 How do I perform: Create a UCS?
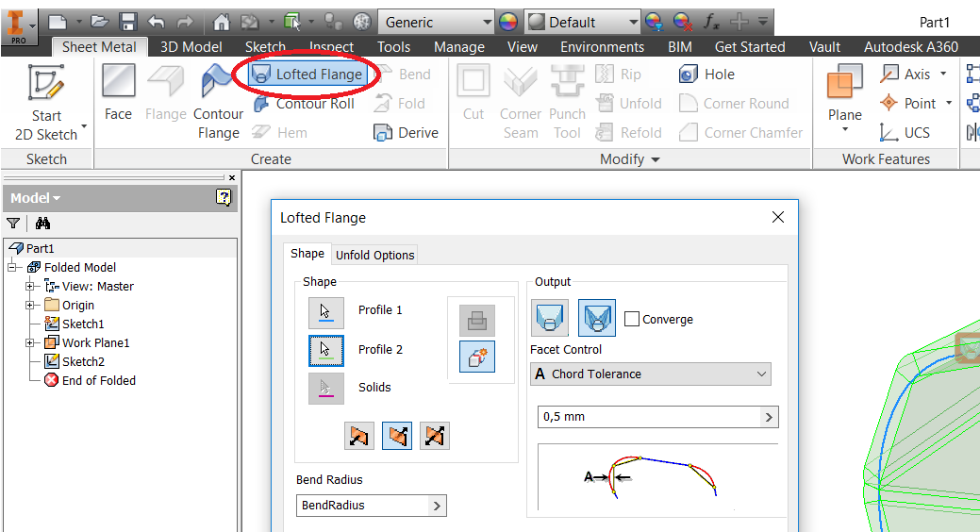click(x=905, y=133)
